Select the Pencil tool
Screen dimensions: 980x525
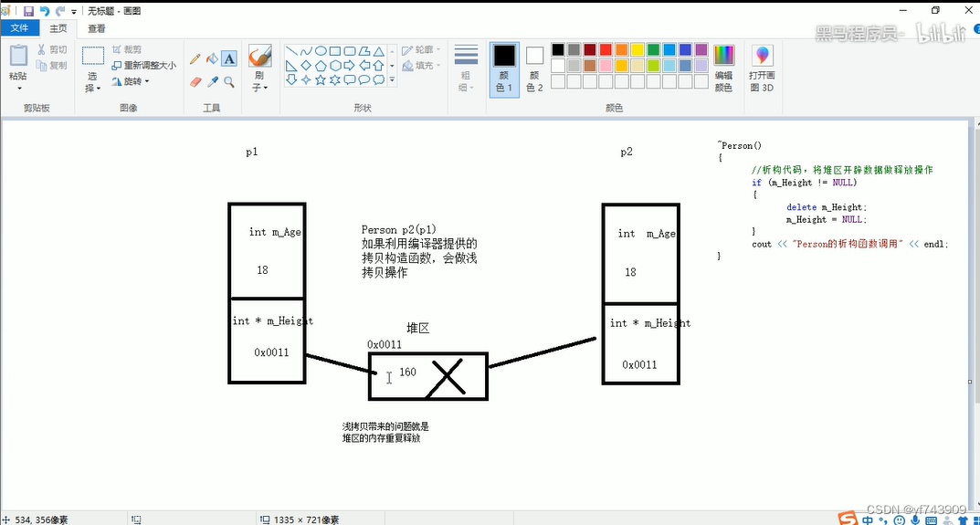pyautogui.click(x=195, y=58)
